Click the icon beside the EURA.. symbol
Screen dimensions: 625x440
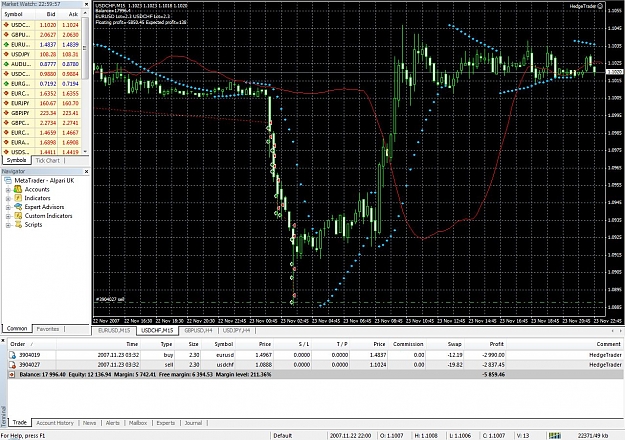pyautogui.click(x=6, y=142)
